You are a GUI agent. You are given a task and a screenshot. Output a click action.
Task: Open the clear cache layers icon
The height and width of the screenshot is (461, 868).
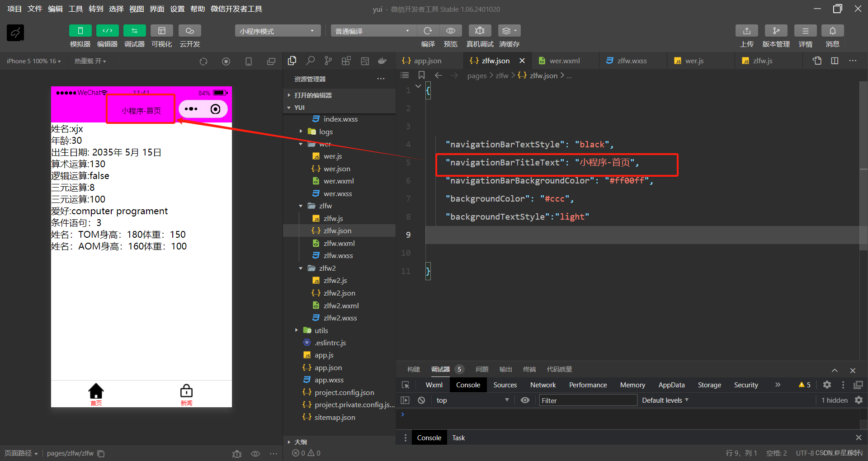(x=509, y=31)
